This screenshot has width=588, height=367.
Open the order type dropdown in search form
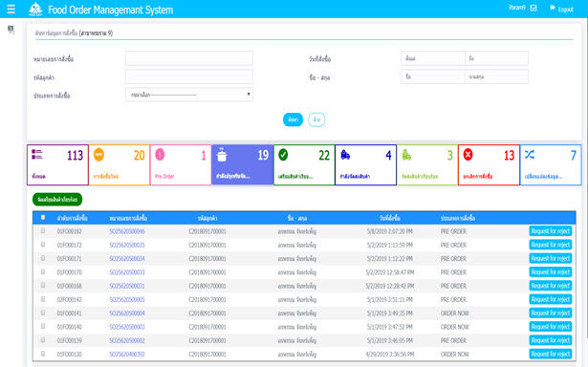coord(189,95)
